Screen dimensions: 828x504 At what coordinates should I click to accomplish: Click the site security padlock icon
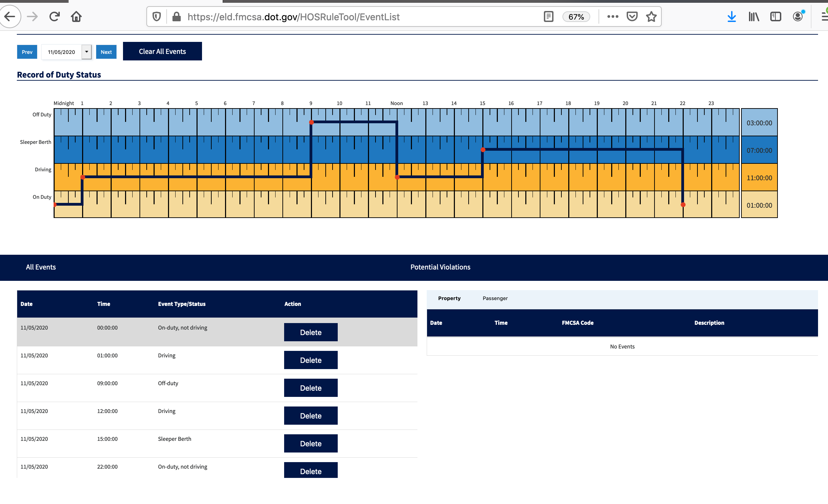pyautogui.click(x=177, y=16)
